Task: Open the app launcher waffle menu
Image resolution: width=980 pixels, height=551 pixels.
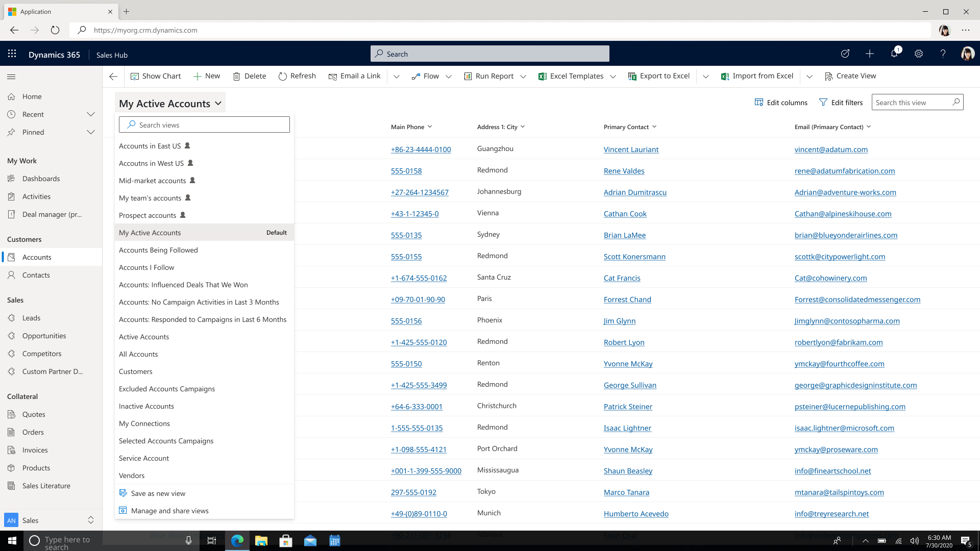Action: 11,54
